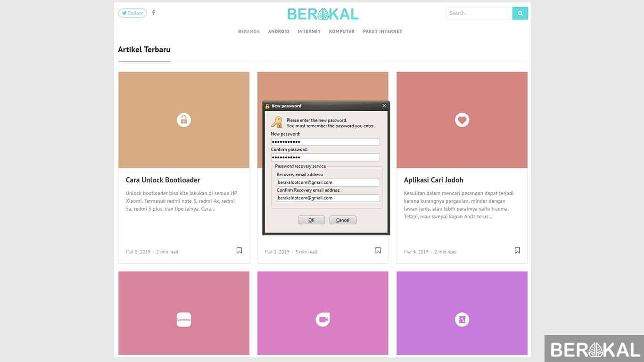Image resolution: width=644 pixels, height=362 pixels.
Task: Click the Lenovo logo icon thumbnail
Action: [x=184, y=320]
